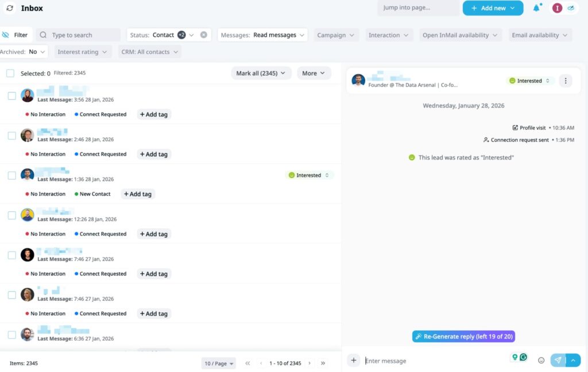Image resolution: width=588 pixels, height=372 pixels.
Task: Open the More options menu
Action: 314,73
